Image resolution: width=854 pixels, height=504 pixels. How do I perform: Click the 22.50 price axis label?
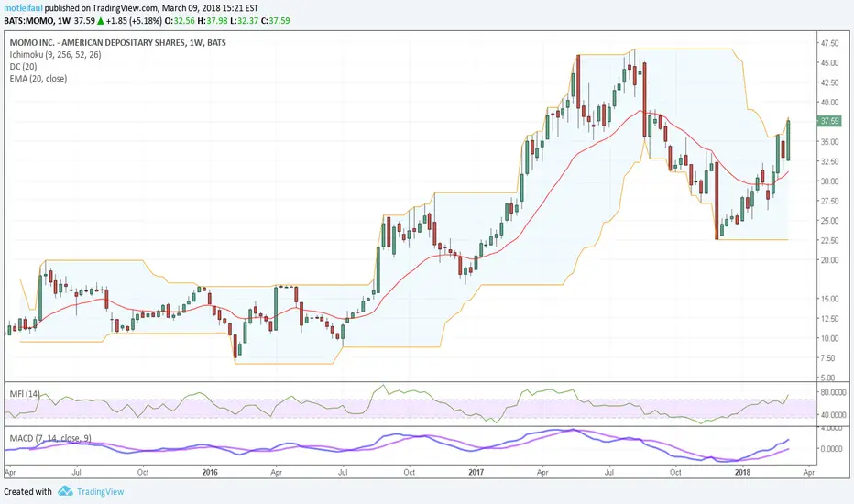pyautogui.click(x=829, y=240)
